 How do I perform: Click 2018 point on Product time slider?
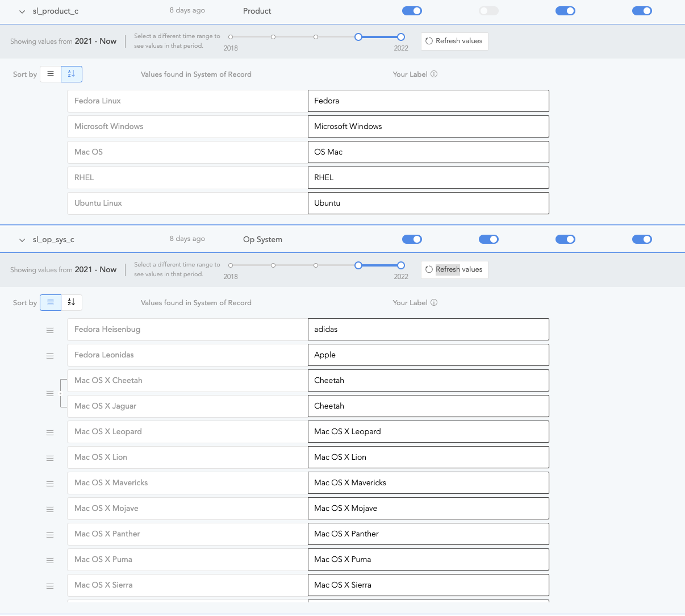click(231, 37)
